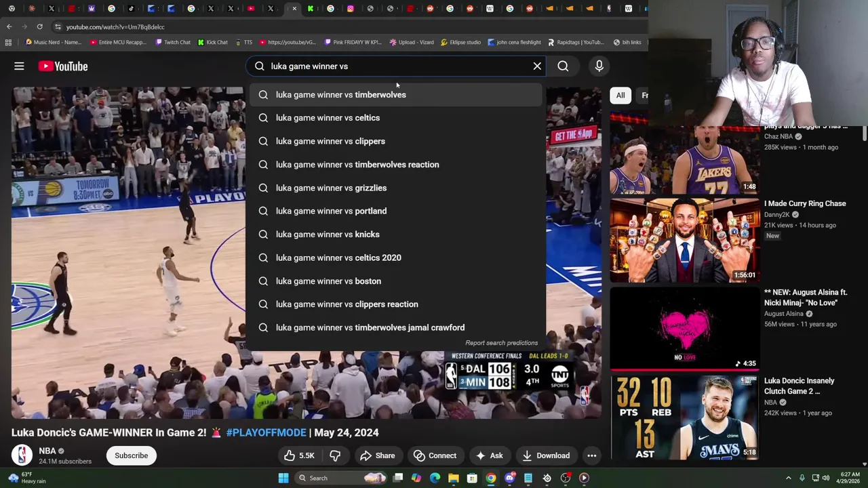The height and width of the screenshot is (488, 868).
Task: Open August Alsina 'No Love' thumbnail
Action: 684,329
